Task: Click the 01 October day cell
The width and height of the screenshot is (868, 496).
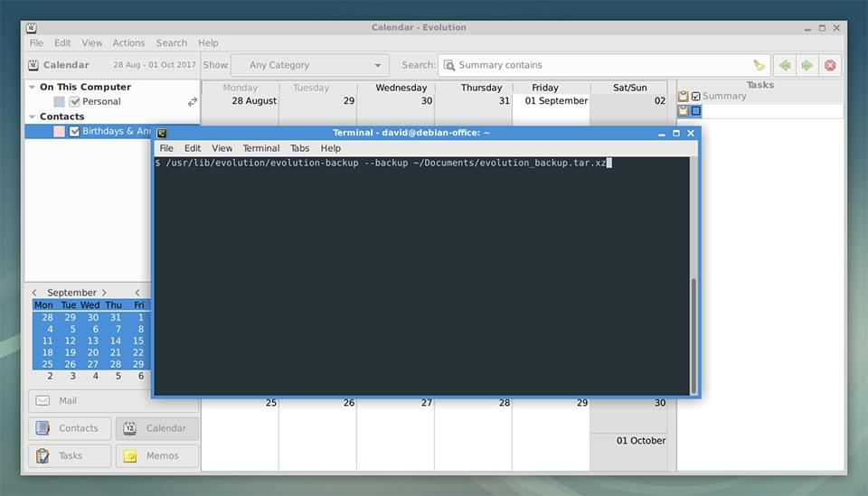Action: 628,452
